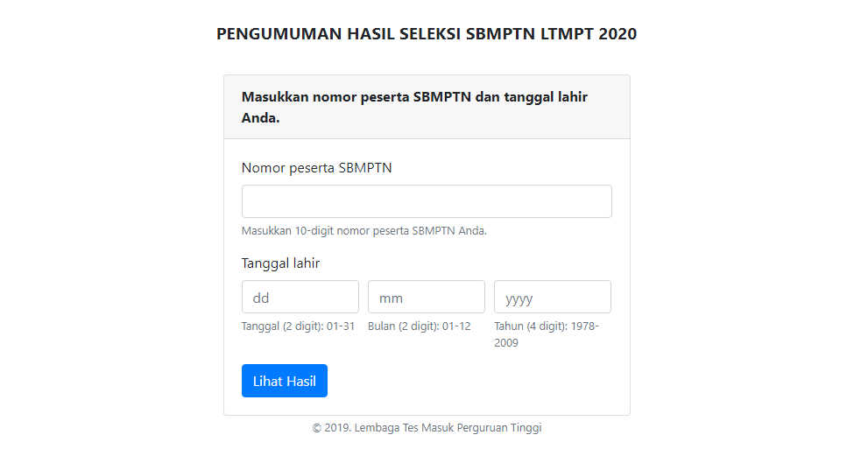
Task: Click "2020" in the page heading
Action: click(x=618, y=35)
